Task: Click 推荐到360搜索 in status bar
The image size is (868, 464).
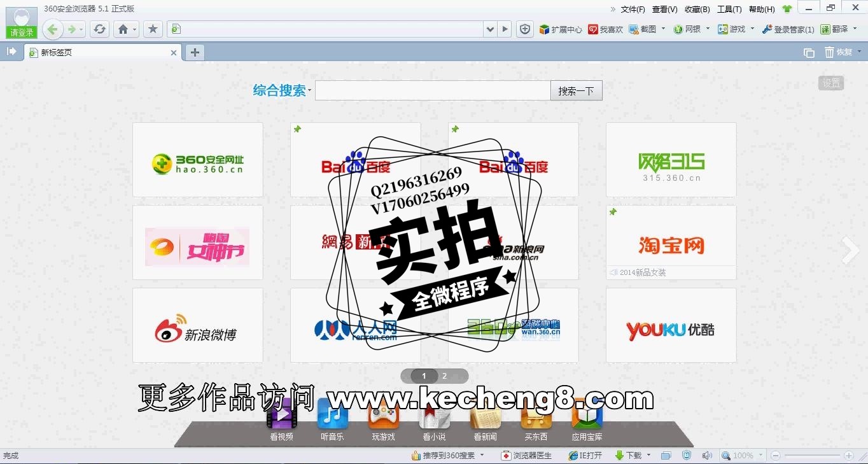Action: click(x=444, y=456)
